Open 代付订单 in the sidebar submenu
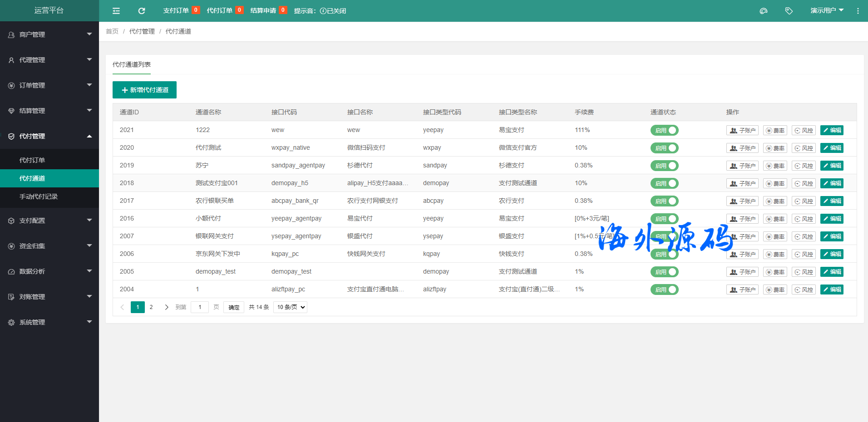 32,160
